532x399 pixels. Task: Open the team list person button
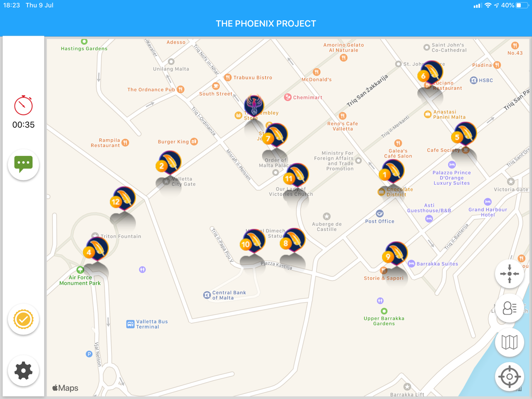point(510,308)
